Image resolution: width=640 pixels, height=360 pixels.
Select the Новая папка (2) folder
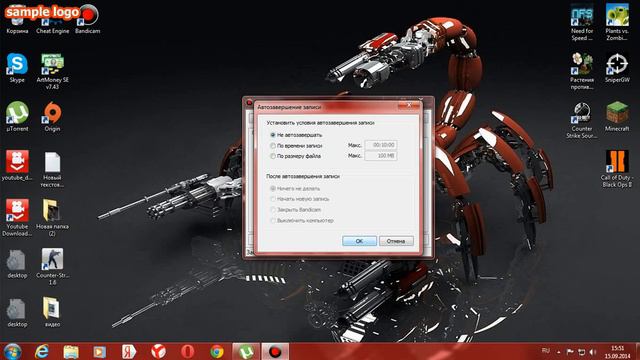point(52,218)
